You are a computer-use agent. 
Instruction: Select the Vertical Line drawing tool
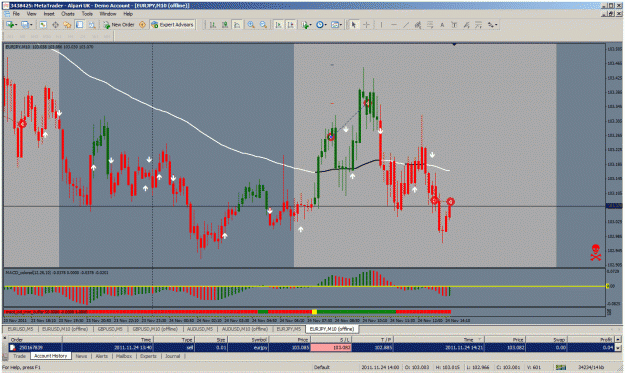(381, 25)
